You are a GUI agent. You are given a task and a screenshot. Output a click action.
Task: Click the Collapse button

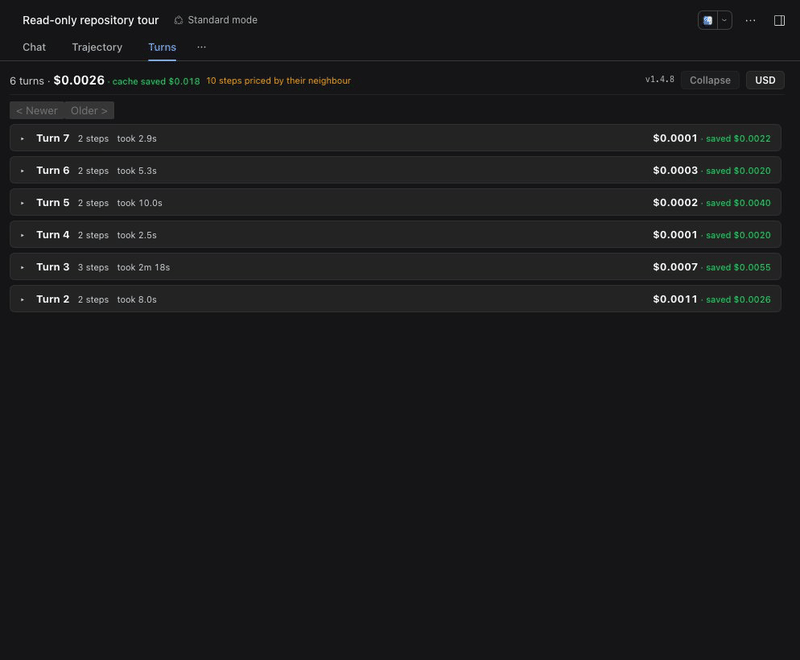coord(710,80)
